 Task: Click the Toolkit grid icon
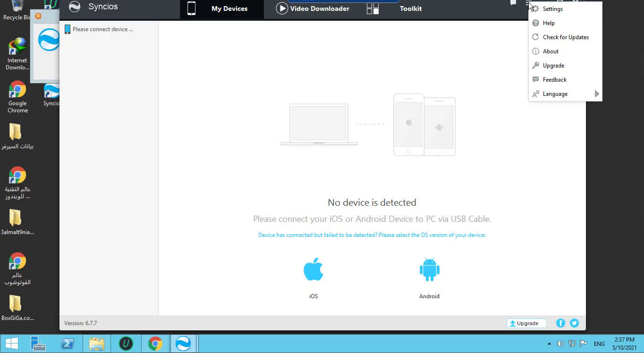[x=373, y=8]
